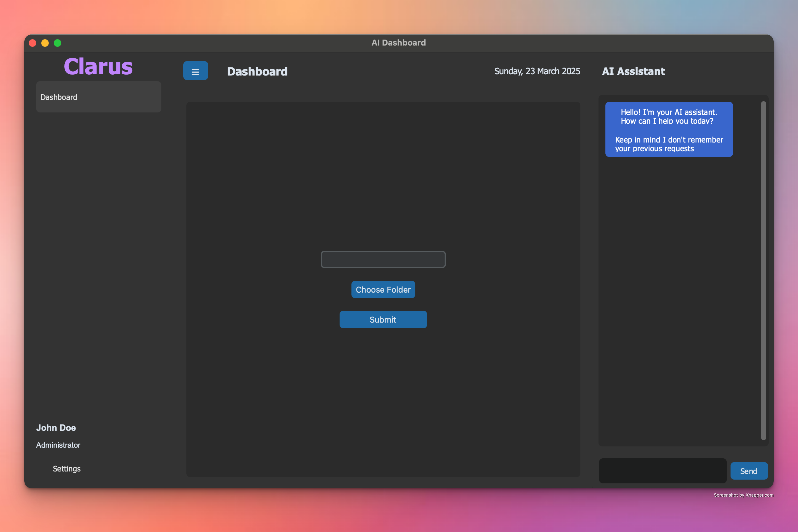Click the AI Dashboard window title
This screenshot has height=532, width=798.
(399, 43)
